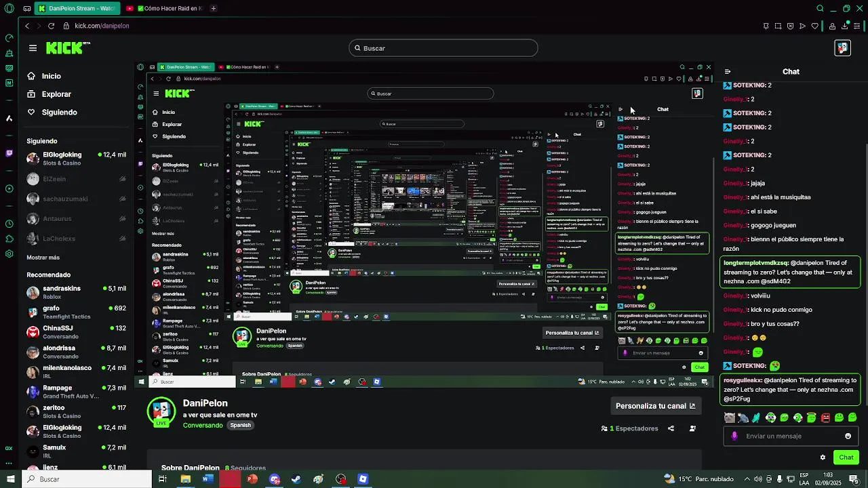Open grafo Teamfight Tactics channel
Image resolution: width=868 pixels, height=488 pixels.
(76, 312)
